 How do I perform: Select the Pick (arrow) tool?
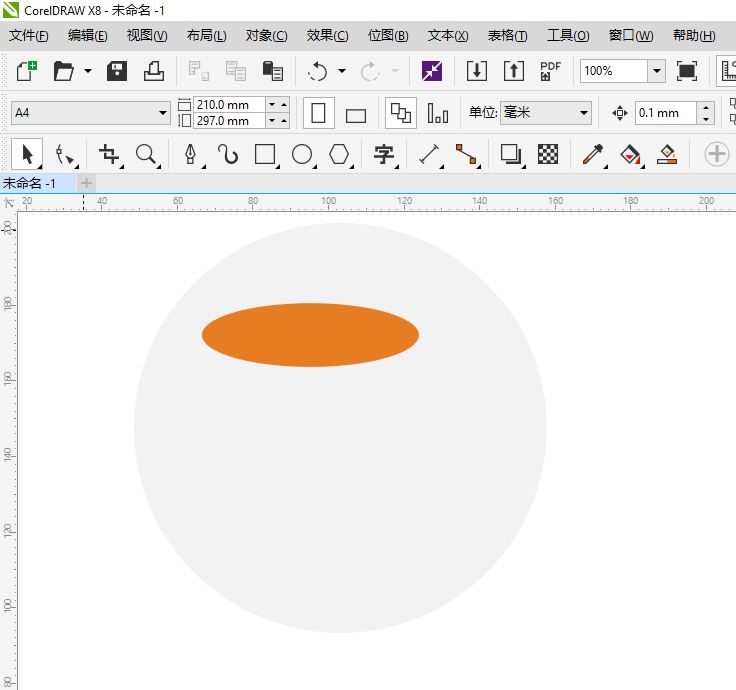tap(27, 154)
